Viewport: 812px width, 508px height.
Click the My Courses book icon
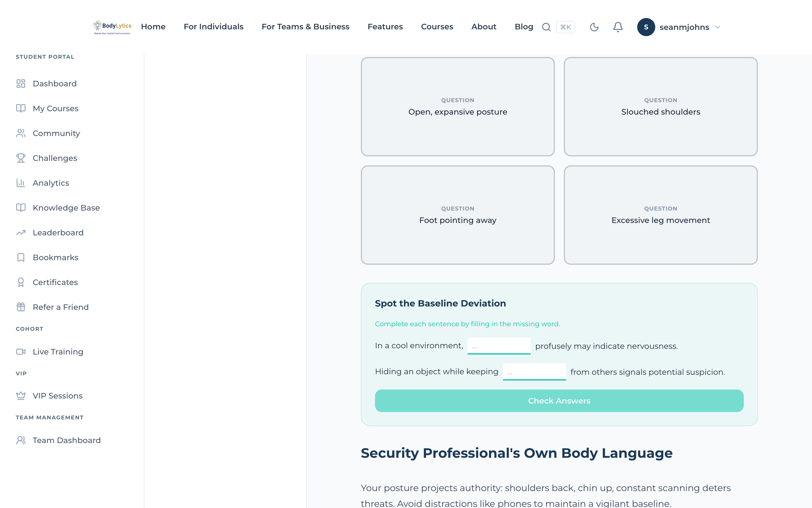click(21, 109)
